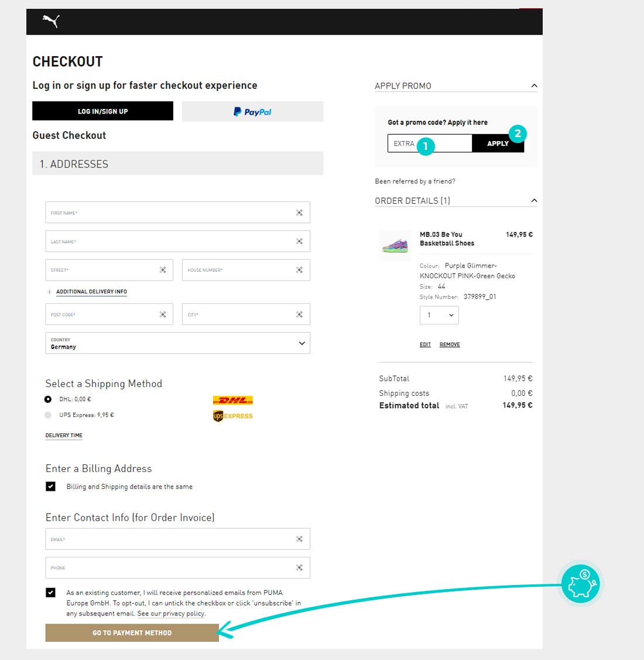Click the clear icon in Last Name field

click(x=299, y=241)
